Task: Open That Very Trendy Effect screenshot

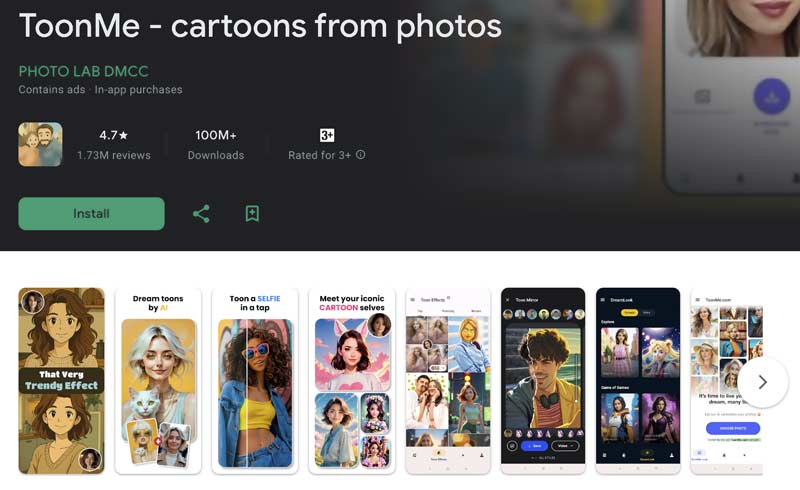Action: [61, 381]
